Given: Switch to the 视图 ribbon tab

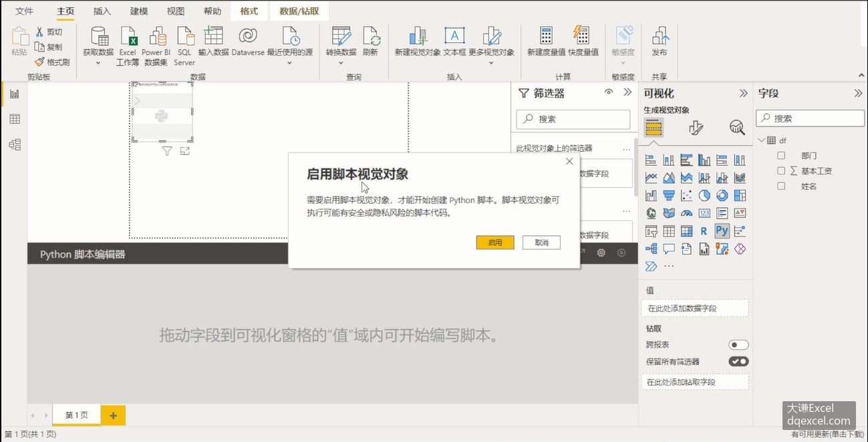Looking at the screenshot, I should tap(176, 11).
